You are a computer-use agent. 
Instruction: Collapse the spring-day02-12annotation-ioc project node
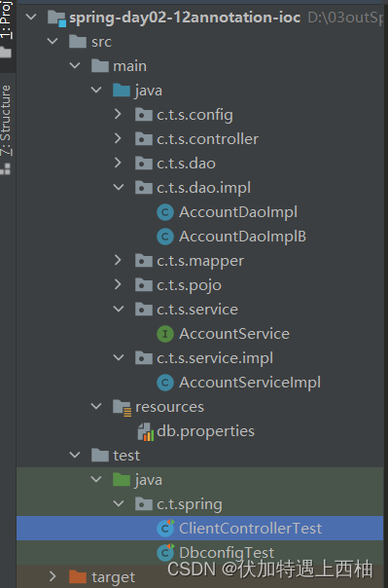tap(31, 17)
